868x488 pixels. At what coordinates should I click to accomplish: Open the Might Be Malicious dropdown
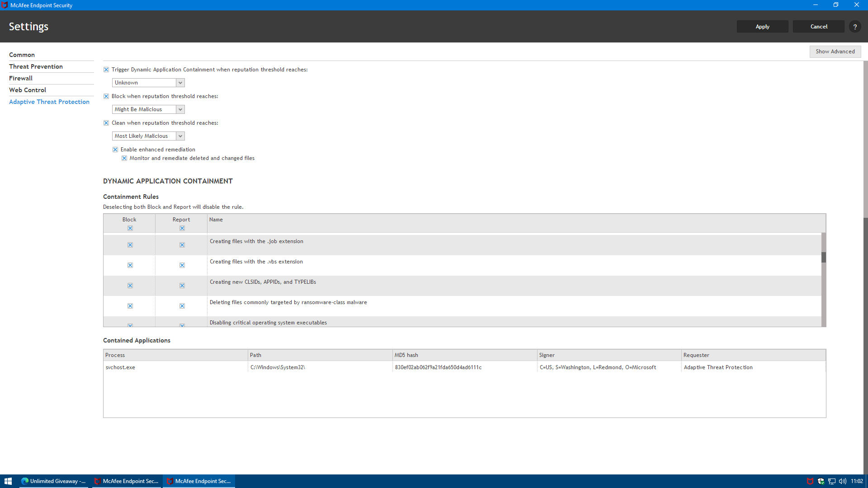tap(180, 109)
